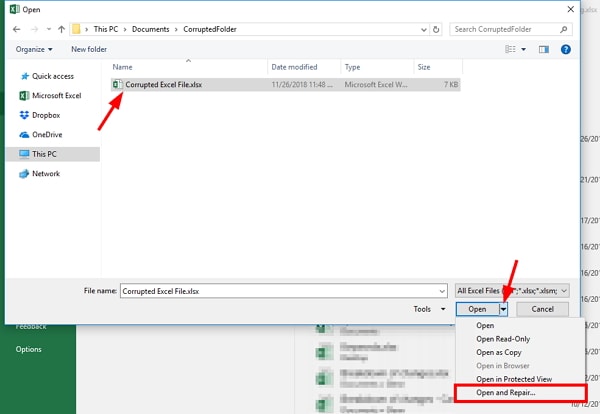Click the Open button
This screenshot has width=600, height=414.
[477, 309]
